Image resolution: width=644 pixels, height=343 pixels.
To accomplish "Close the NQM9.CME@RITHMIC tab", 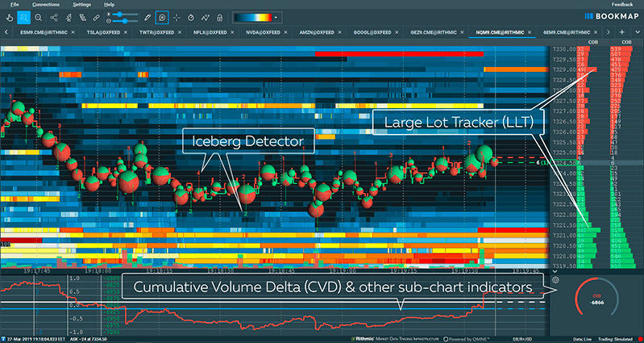I will 530,31.
